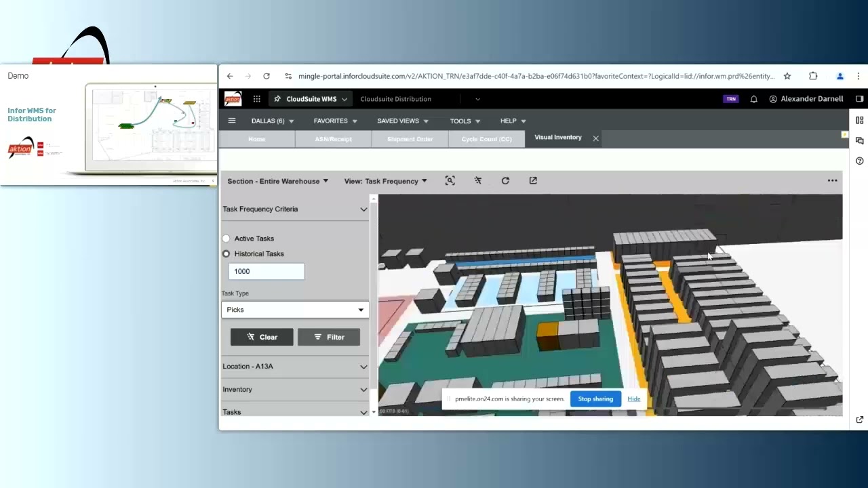
Task: Click the Clear button
Action: (262, 337)
